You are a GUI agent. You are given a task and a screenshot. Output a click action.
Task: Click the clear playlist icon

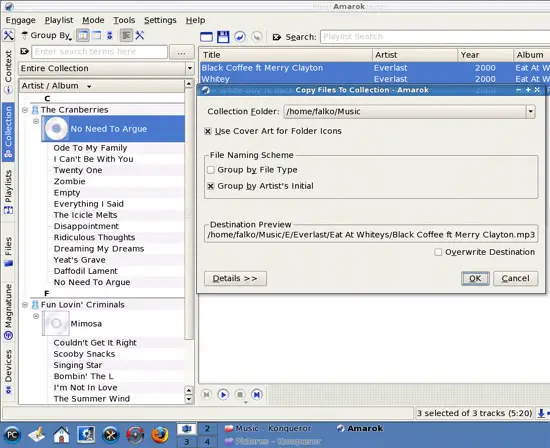point(206,37)
